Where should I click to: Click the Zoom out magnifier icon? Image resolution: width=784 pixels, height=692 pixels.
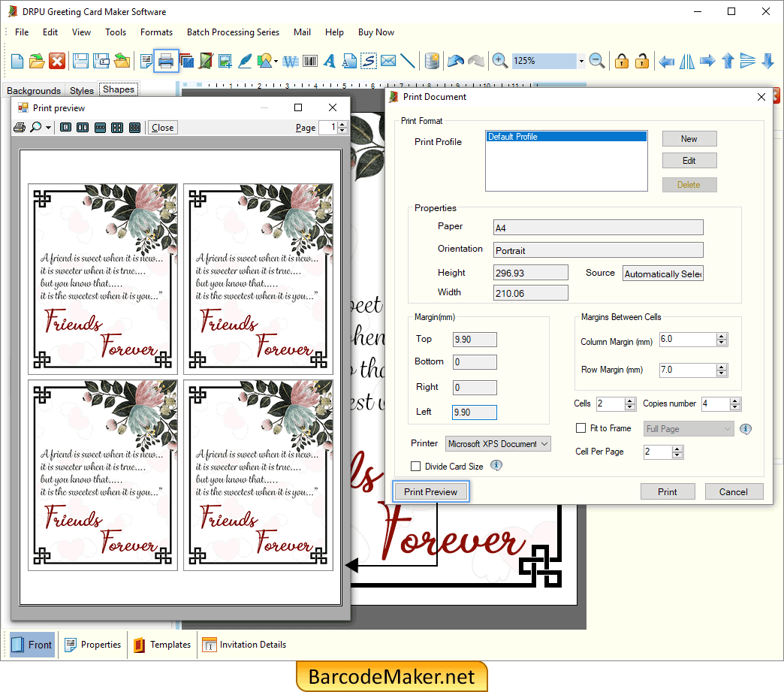coord(596,61)
